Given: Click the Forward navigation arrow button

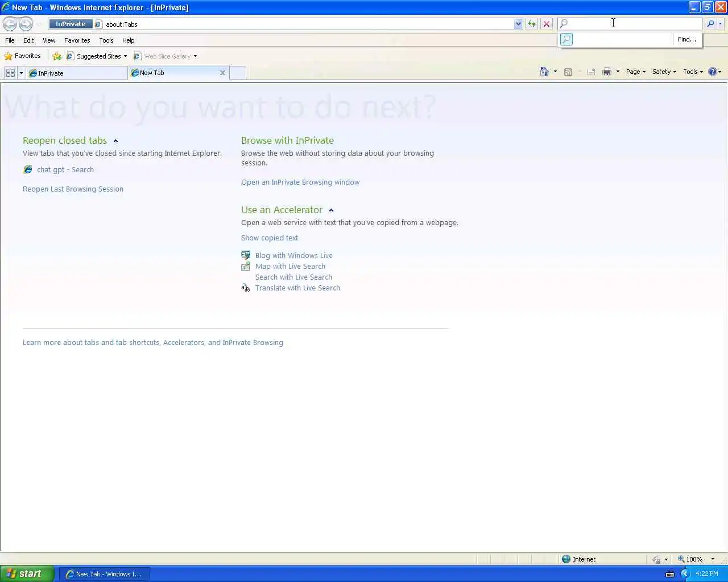Looking at the screenshot, I should click(x=26, y=24).
